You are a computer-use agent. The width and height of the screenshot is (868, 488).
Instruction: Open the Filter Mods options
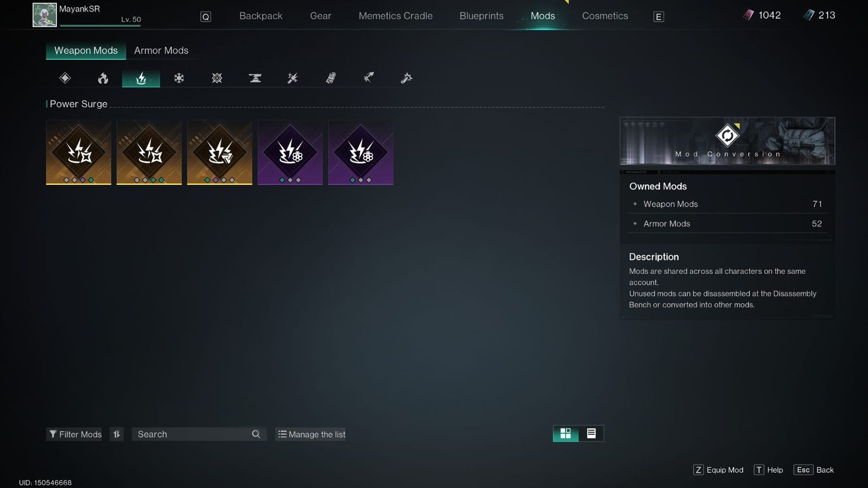74,434
